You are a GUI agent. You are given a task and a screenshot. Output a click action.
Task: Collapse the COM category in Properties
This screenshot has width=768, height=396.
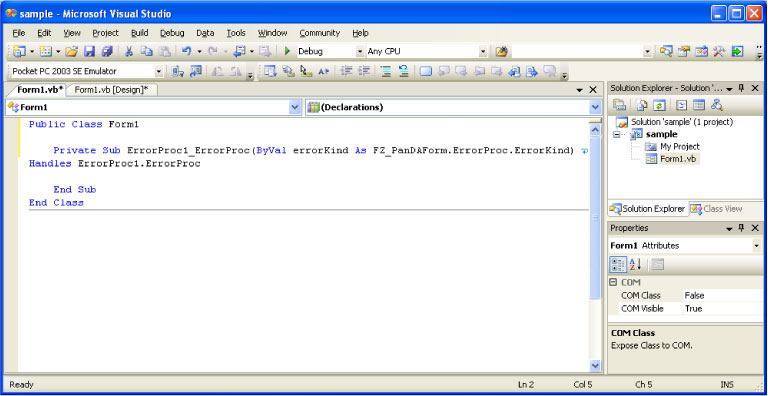(x=613, y=282)
